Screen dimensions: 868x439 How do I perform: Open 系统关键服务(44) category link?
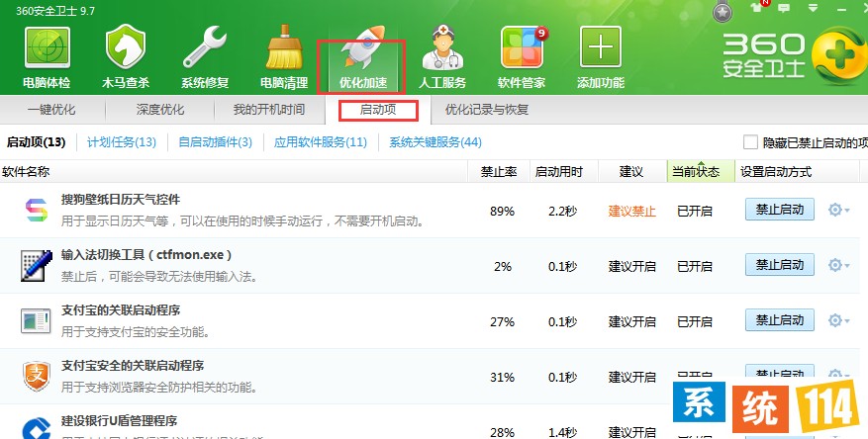coord(435,142)
